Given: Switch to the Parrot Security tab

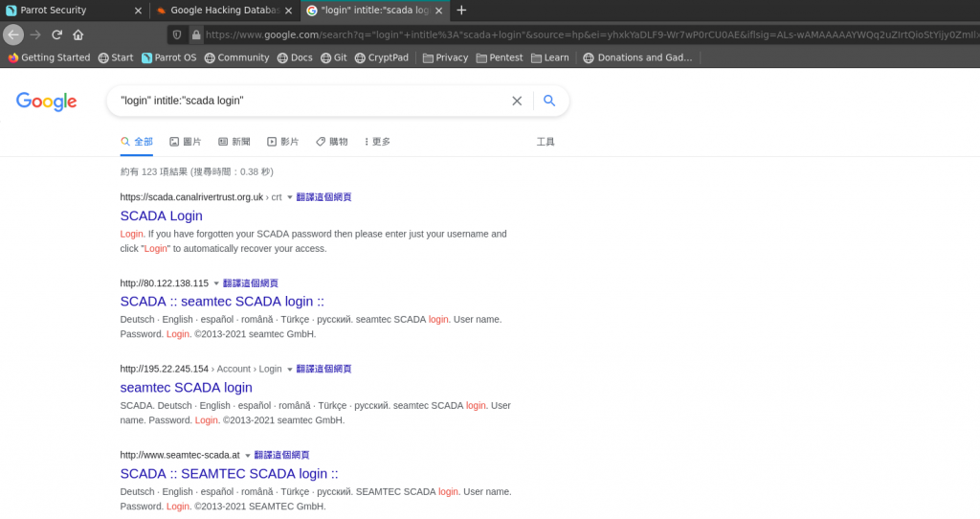Looking at the screenshot, I should tap(75, 10).
